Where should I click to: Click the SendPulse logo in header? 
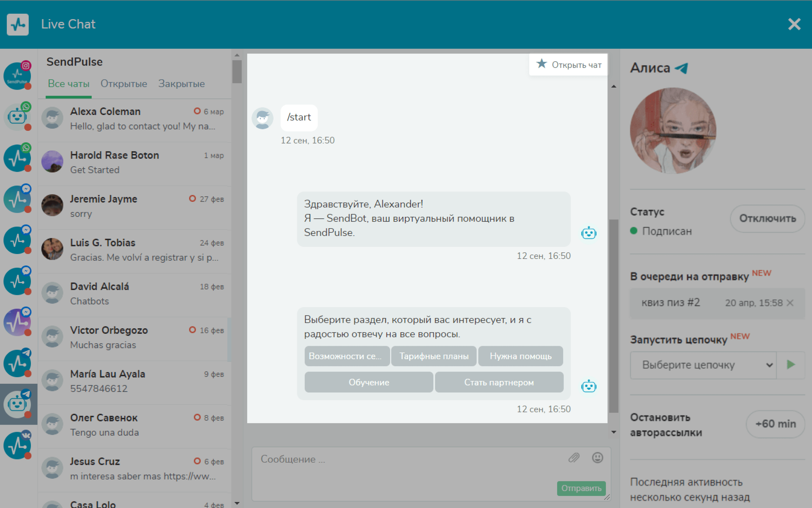coord(17,24)
